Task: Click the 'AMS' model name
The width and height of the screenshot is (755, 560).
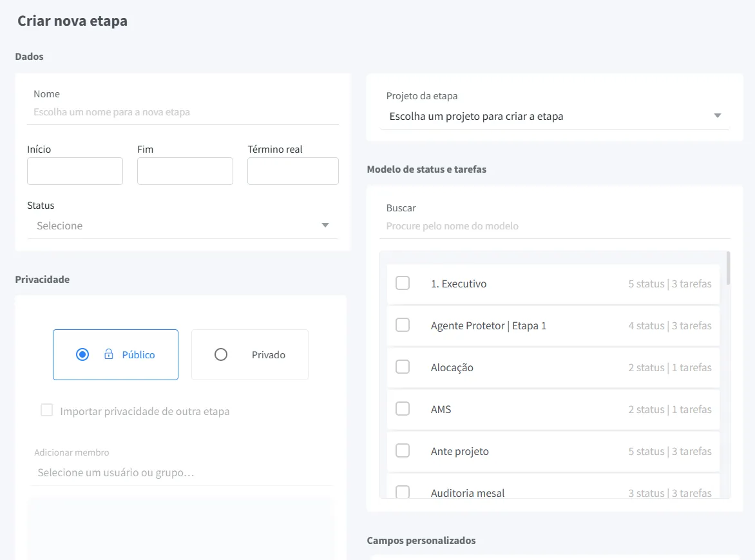Action: coord(441,409)
